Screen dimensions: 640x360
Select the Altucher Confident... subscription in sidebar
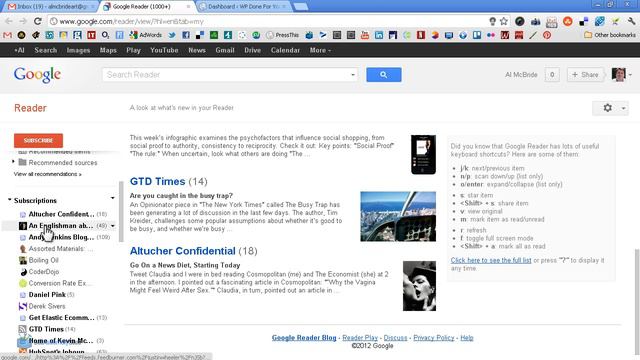click(61, 214)
